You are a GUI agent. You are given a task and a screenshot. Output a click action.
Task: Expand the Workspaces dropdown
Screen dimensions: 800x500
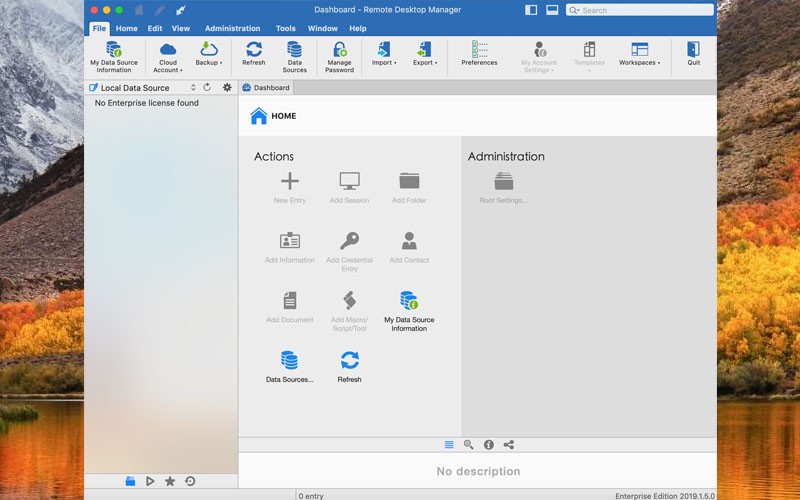click(639, 54)
